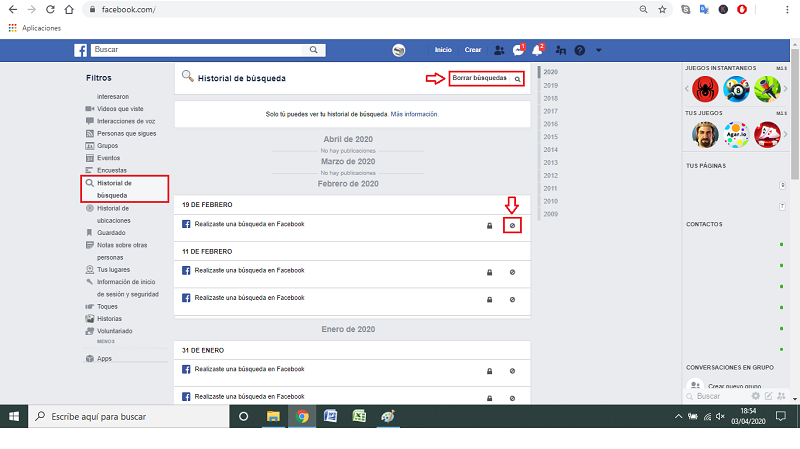Click edit icon for first 11 de febrero search
The height and width of the screenshot is (449, 800).
pyautogui.click(x=512, y=272)
